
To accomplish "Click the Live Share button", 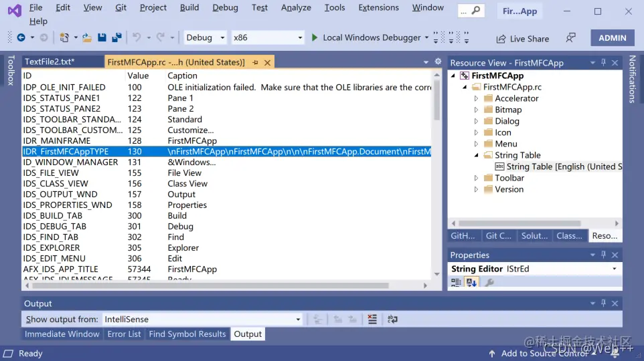I will [522, 39].
